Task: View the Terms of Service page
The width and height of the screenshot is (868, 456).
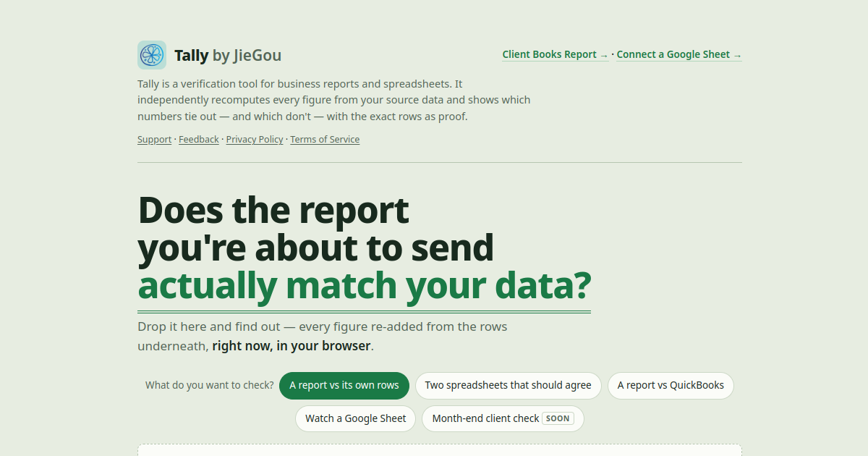Action: (x=325, y=140)
